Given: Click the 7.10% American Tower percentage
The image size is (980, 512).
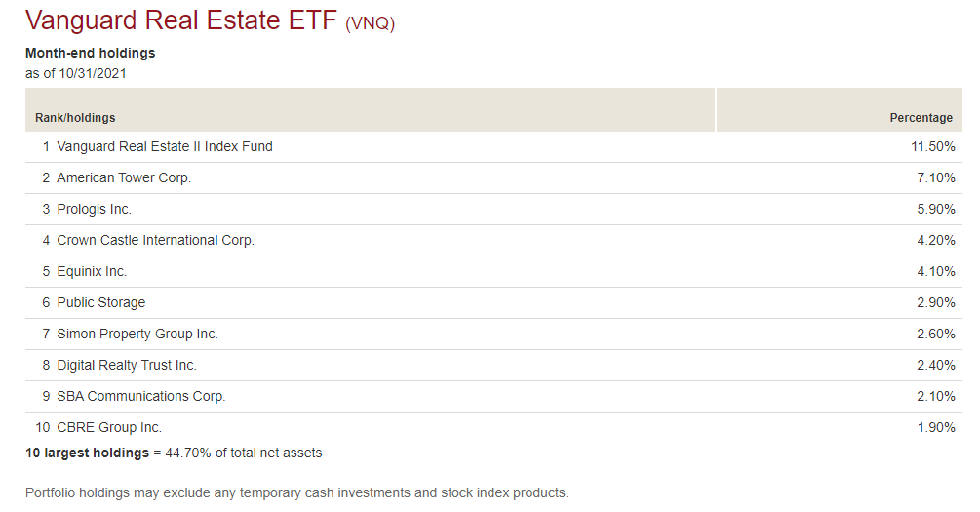Looking at the screenshot, I should 935,177.
